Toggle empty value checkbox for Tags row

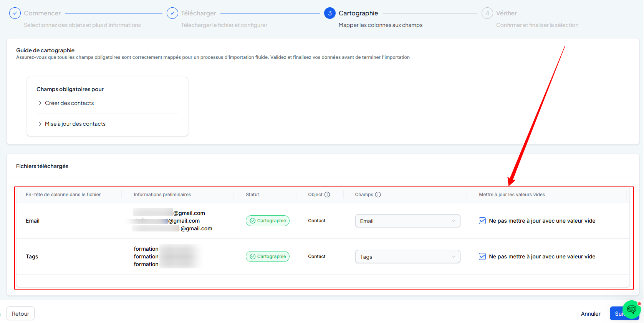pyautogui.click(x=482, y=256)
